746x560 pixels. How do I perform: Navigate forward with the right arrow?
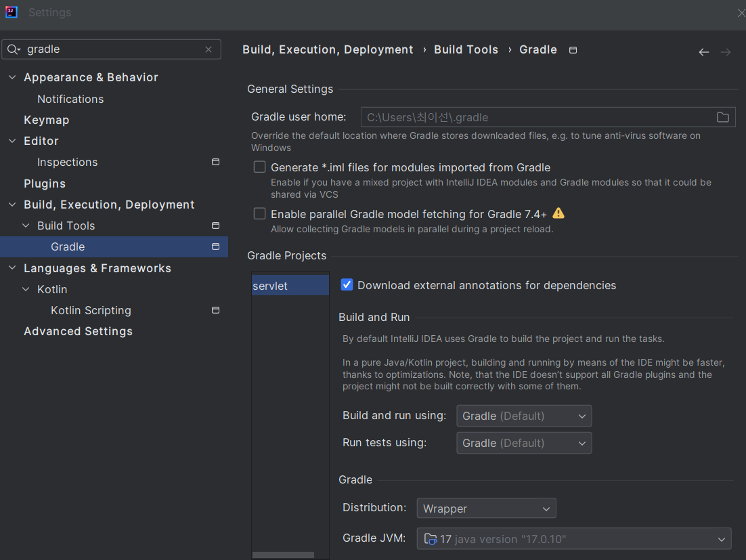point(726,52)
